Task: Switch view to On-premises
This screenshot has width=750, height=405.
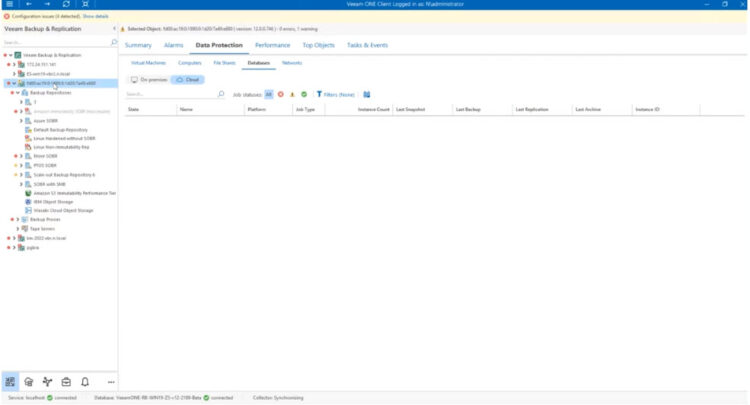Action: [149, 80]
